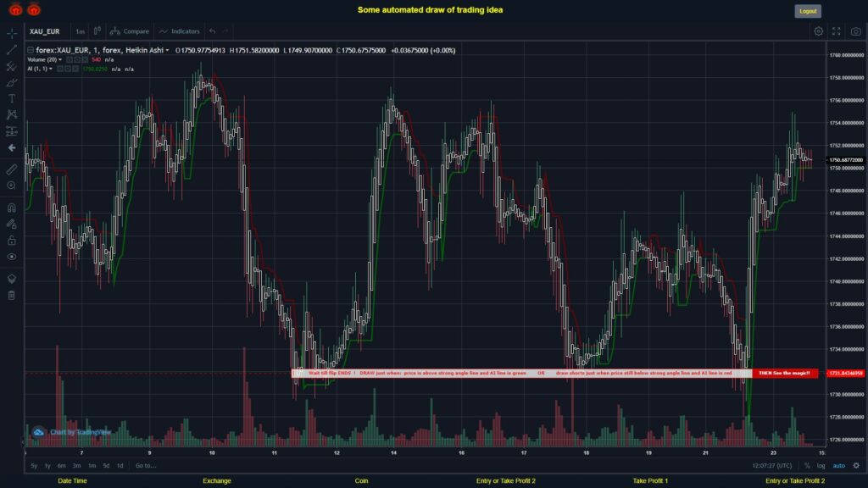Select the ruler measure tool

[12, 169]
